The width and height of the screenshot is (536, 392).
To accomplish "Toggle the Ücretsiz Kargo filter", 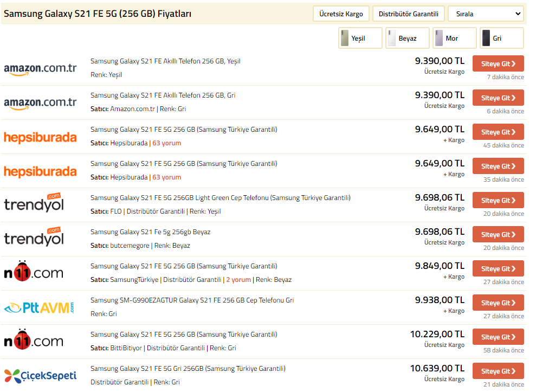I will [341, 14].
